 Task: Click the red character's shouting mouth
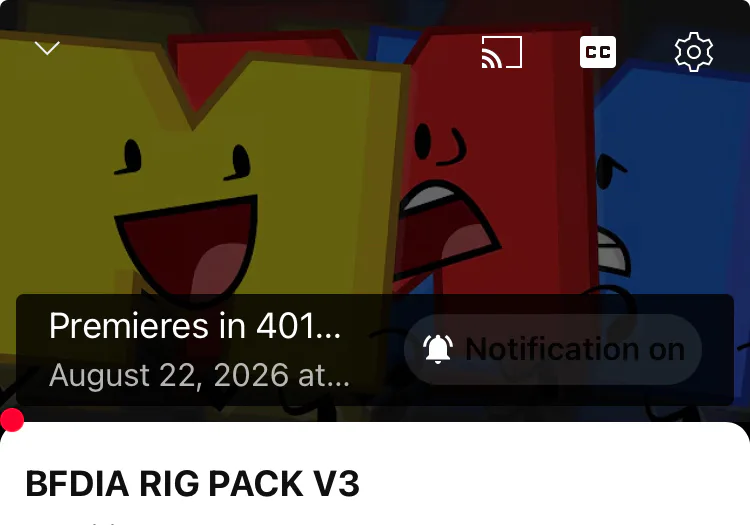(x=445, y=227)
